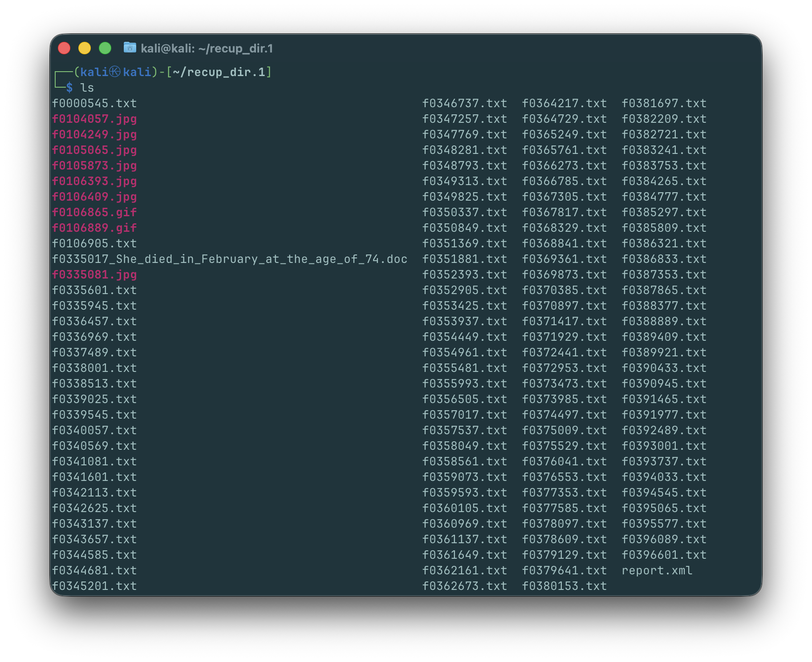The image size is (812, 662).
Task: Close the terminal window with red button
Action: pyautogui.click(x=65, y=48)
